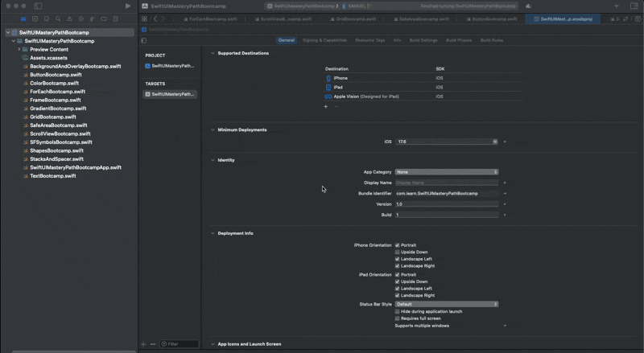Click the Bundle Identifier field

click(x=447, y=193)
